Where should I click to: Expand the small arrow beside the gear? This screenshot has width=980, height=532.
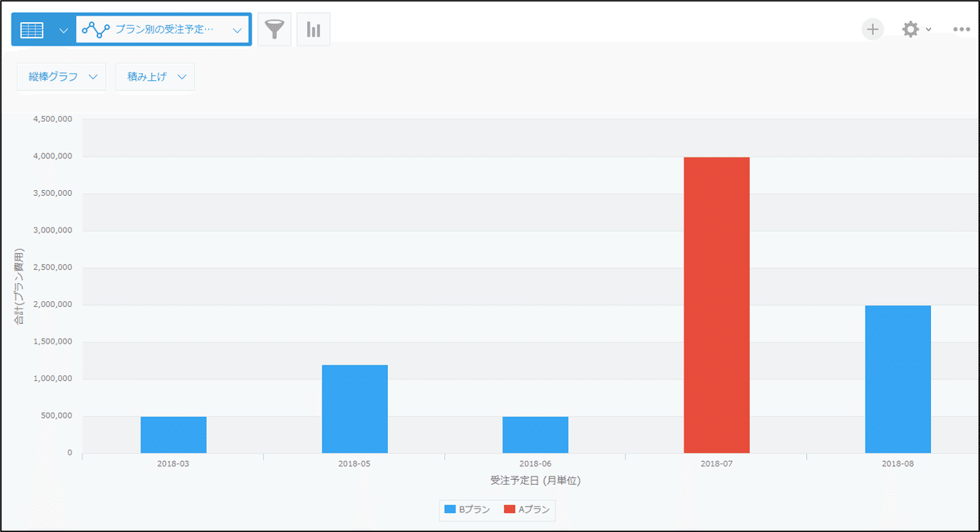tap(929, 30)
